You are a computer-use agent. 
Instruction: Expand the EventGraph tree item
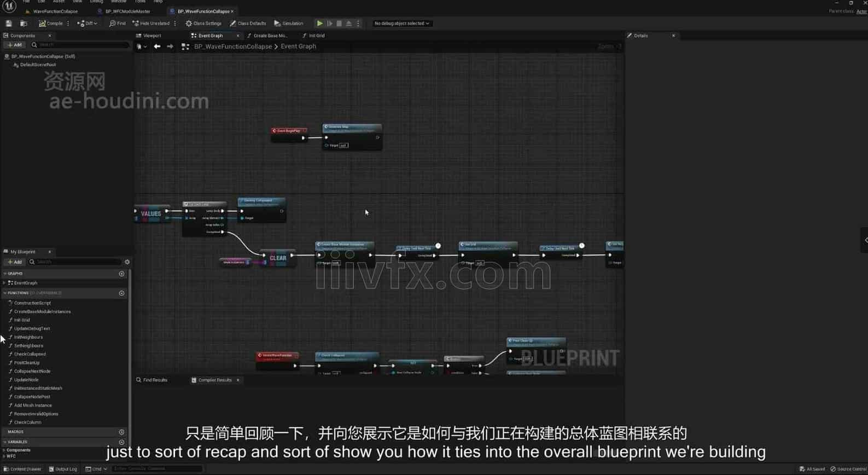click(4, 283)
